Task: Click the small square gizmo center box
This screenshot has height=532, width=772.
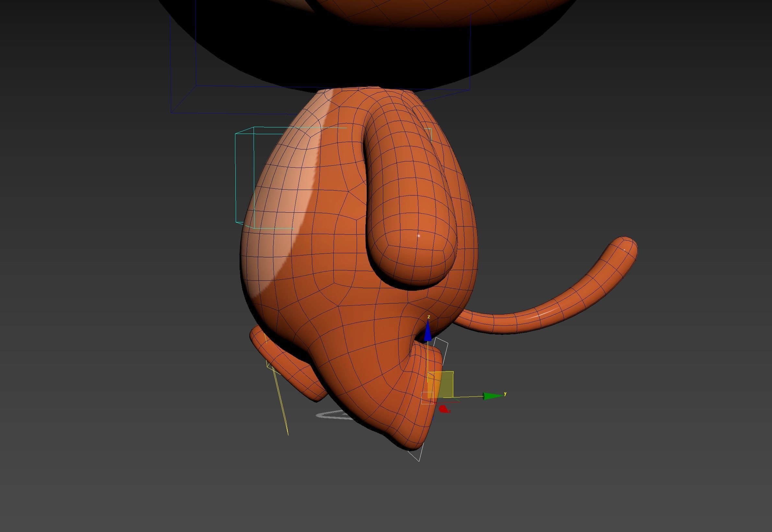Action: (x=427, y=398)
